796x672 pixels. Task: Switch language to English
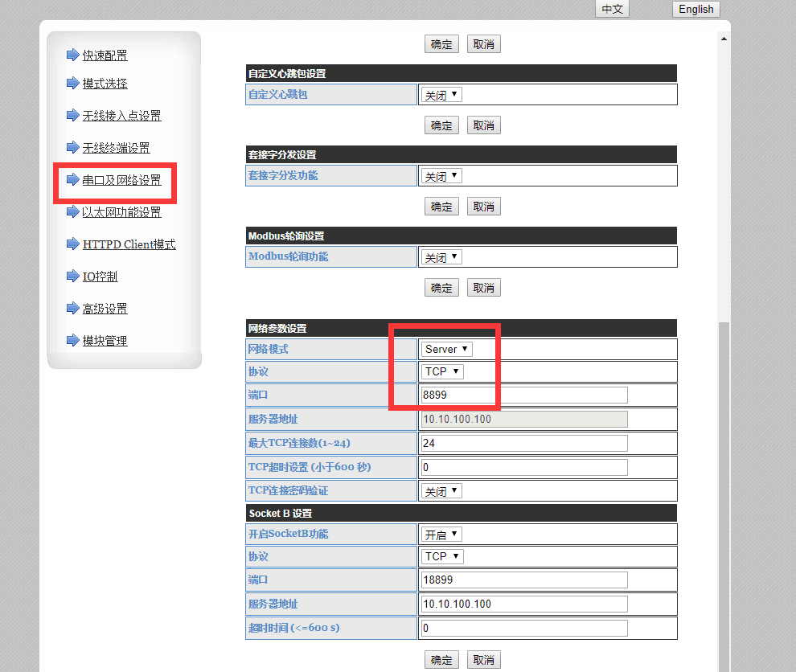pos(695,9)
